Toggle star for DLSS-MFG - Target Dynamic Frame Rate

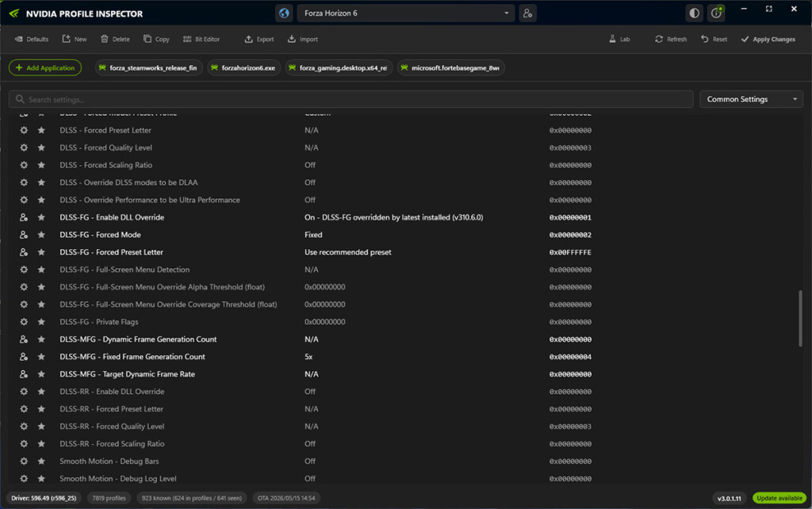[x=41, y=374]
